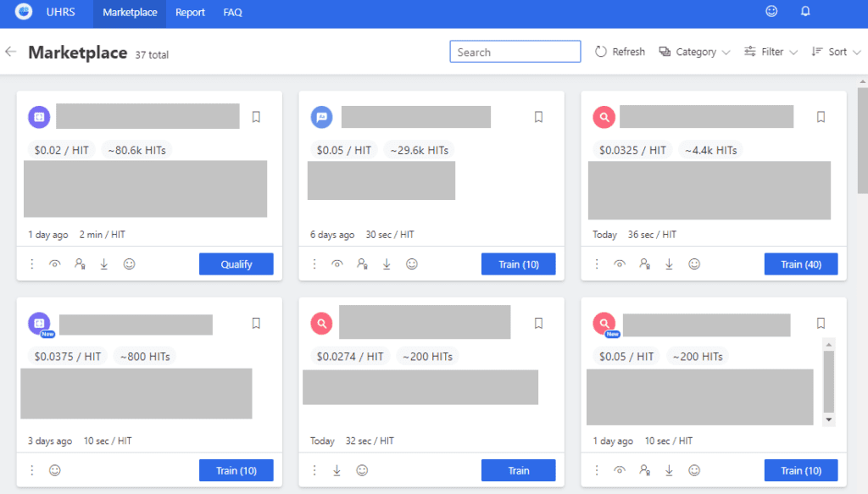Viewport: 868px width, 494px height.
Task: Open the notifications bell
Action: click(805, 11)
